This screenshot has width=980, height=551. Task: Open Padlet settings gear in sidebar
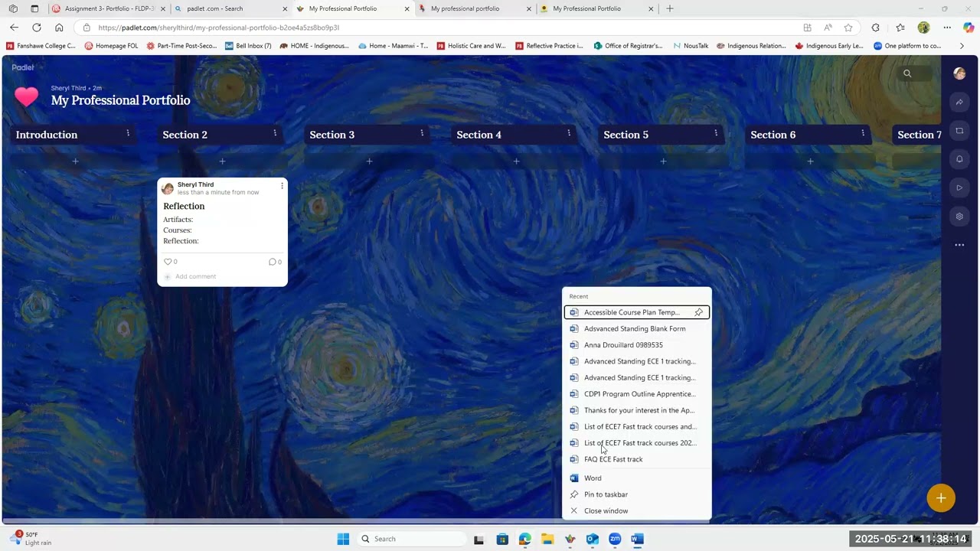[x=959, y=217]
